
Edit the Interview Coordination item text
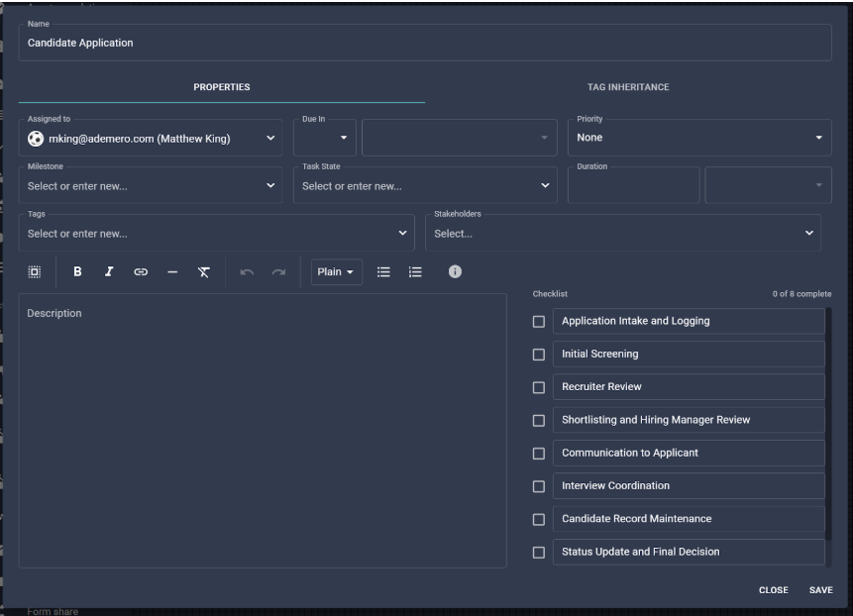(x=689, y=485)
